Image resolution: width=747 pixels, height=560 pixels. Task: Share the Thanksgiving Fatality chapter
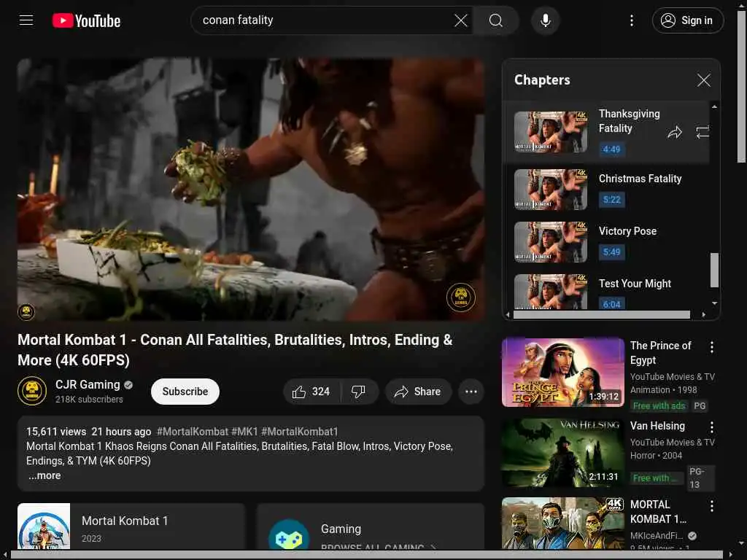click(x=675, y=133)
